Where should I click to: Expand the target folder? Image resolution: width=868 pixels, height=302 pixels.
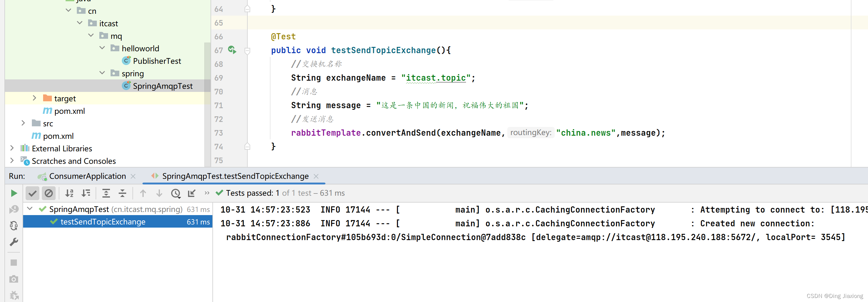34,98
